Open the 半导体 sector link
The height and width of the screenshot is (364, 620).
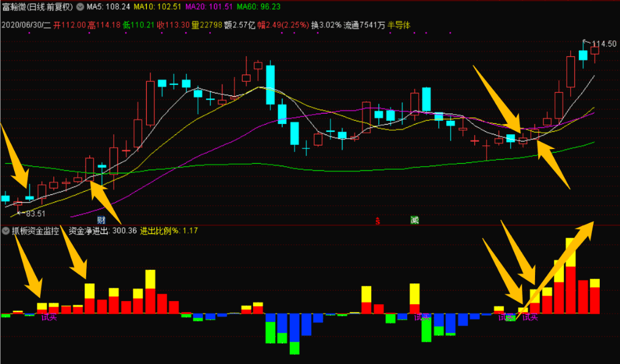click(x=399, y=25)
